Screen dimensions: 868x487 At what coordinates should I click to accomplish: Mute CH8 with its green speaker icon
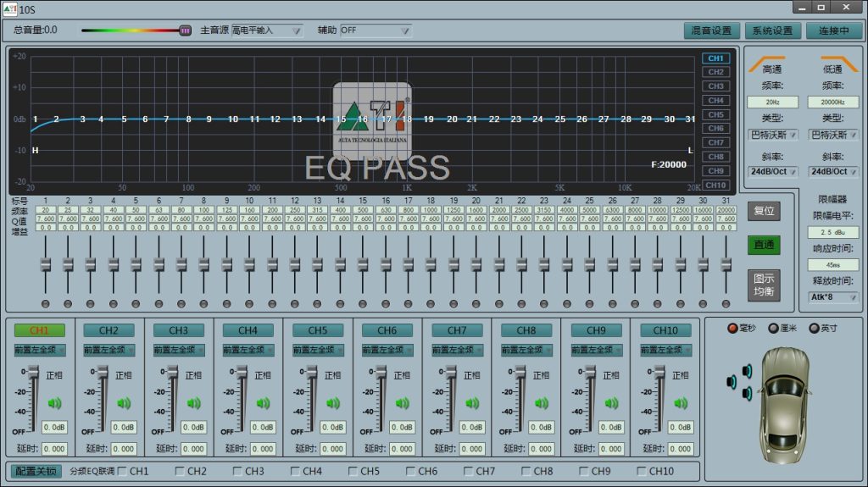click(x=542, y=403)
